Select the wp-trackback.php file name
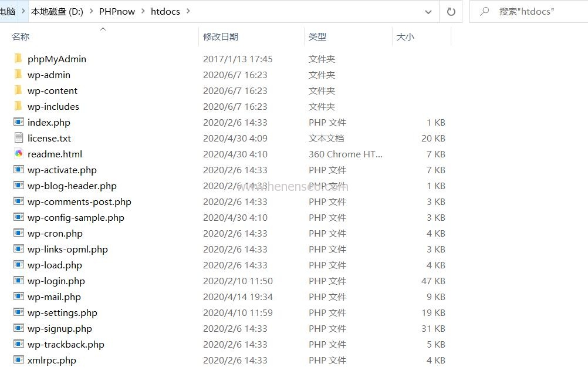The width and height of the screenshot is (588, 377). (66, 344)
